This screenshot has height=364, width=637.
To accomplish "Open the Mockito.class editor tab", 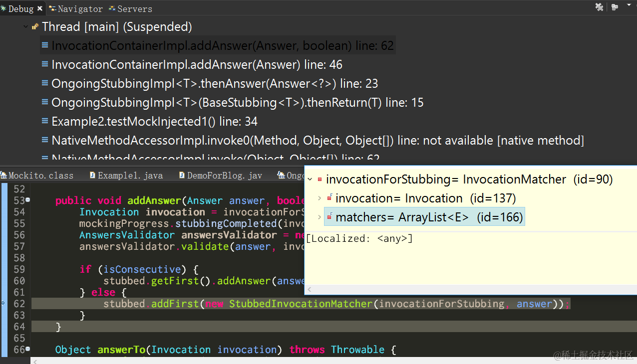I will click(40, 176).
